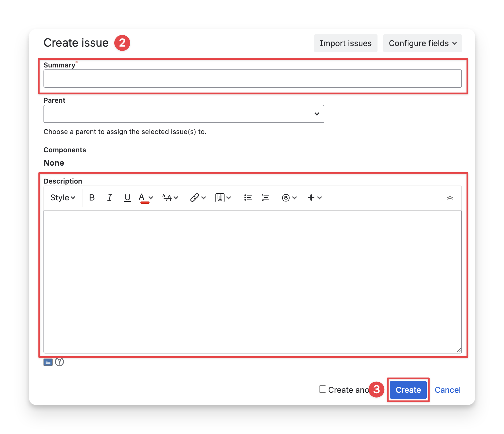Toggle italic text formatting
This screenshot has height=434, width=504.
click(109, 198)
